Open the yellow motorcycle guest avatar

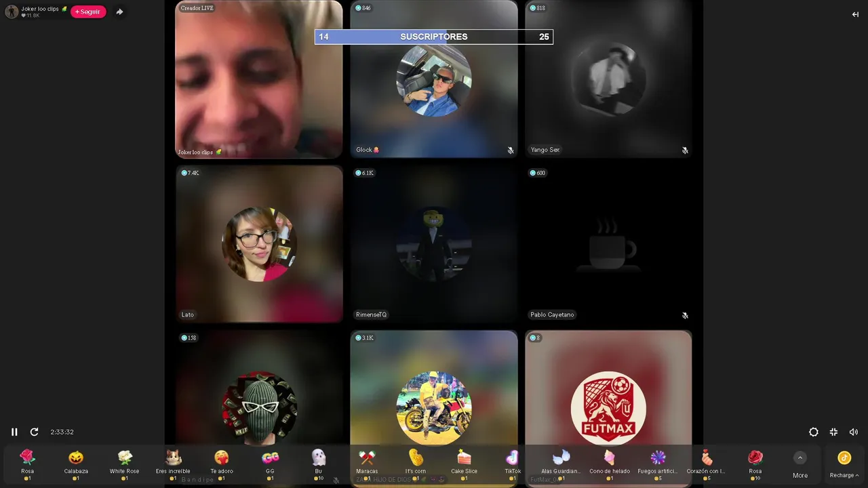[x=434, y=409]
